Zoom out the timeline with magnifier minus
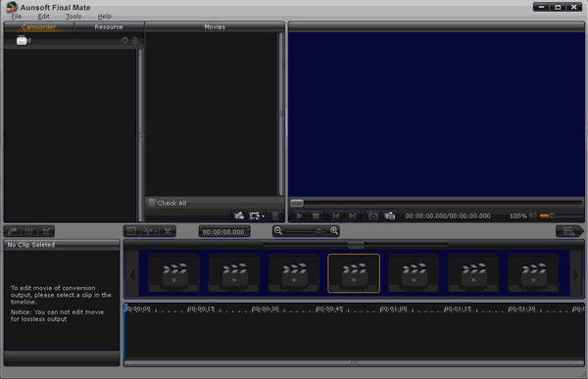 tap(278, 231)
